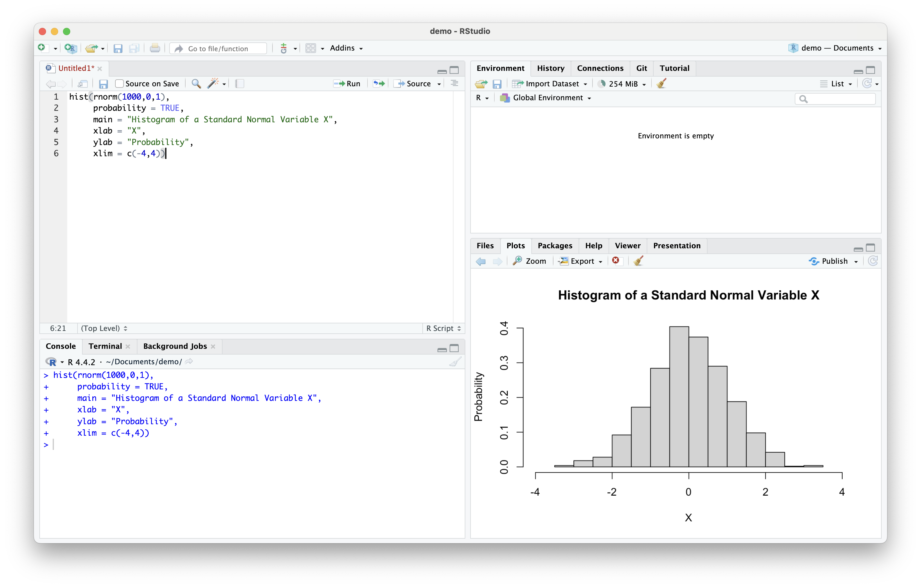
Task: Expand the Global Environment dropdown
Action: click(x=547, y=98)
